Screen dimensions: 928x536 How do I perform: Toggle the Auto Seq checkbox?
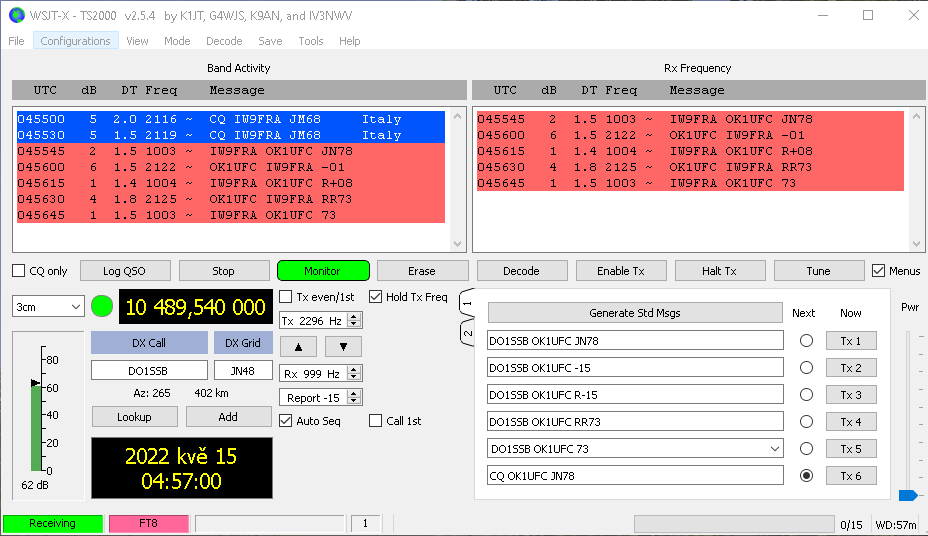click(285, 421)
